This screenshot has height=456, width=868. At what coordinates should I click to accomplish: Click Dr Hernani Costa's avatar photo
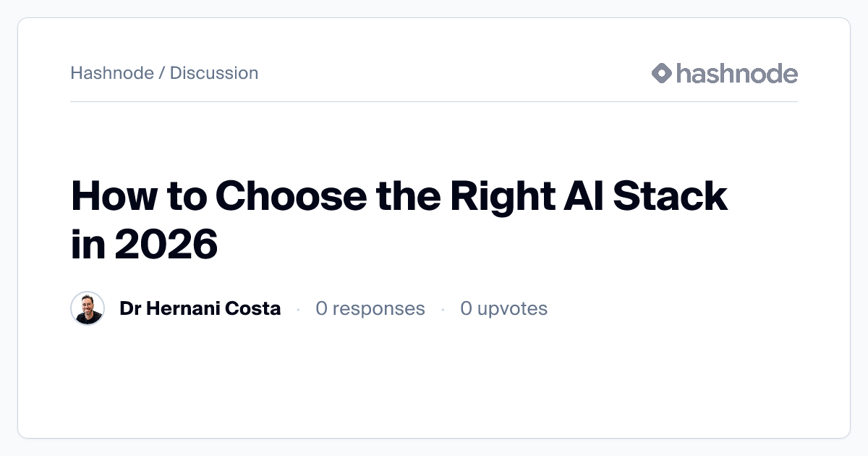click(x=88, y=309)
